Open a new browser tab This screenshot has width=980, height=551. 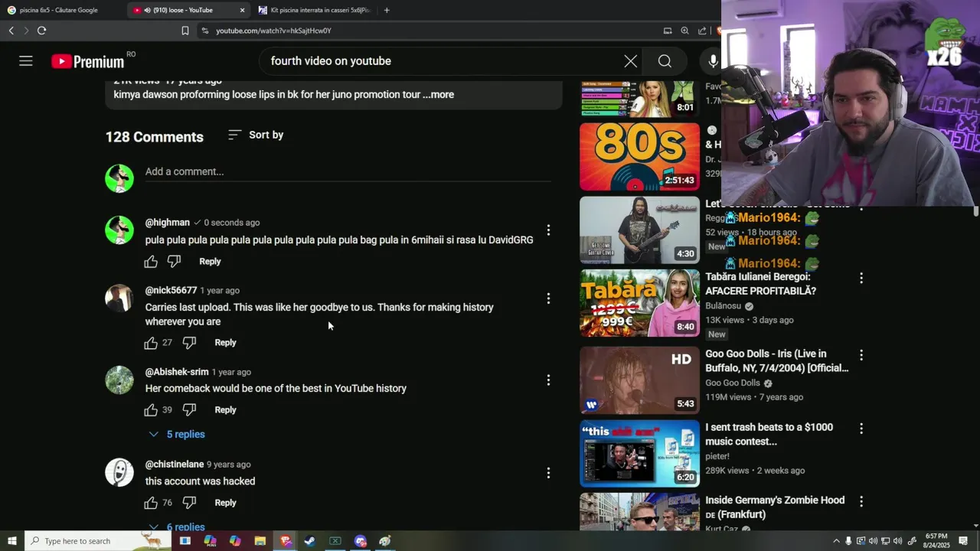tap(387, 10)
